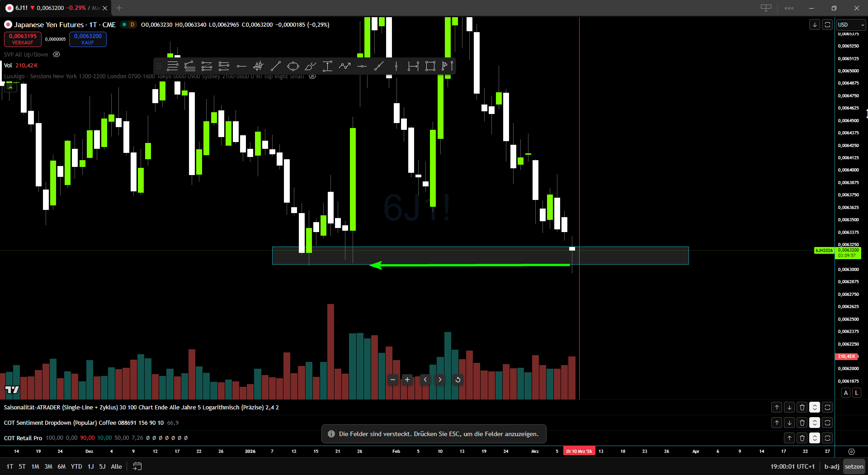Image resolution: width=868 pixels, height=475 pixels.
Task: Hide the LuxAlgo Sessions indicator
Action: tap(312, 76)
